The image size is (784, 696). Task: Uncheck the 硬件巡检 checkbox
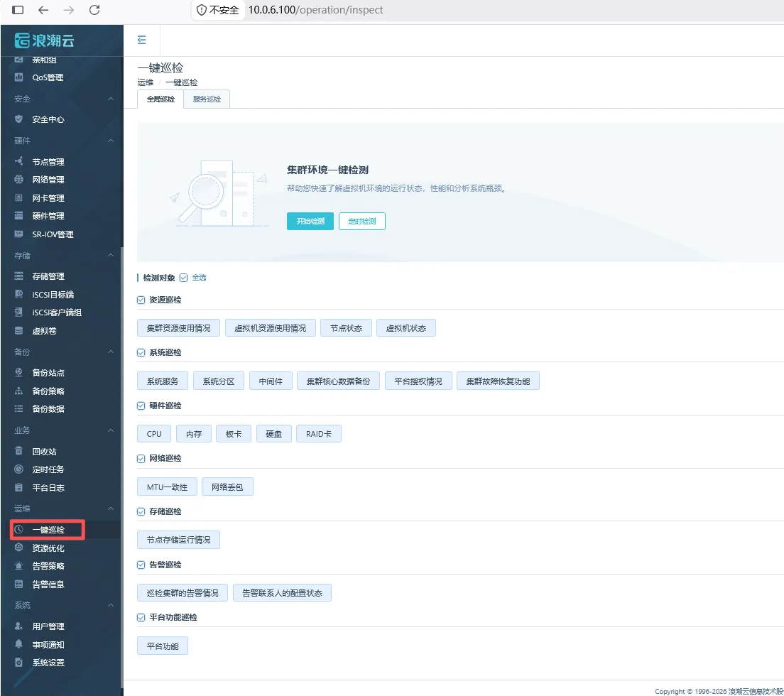(x=141, y=406)
